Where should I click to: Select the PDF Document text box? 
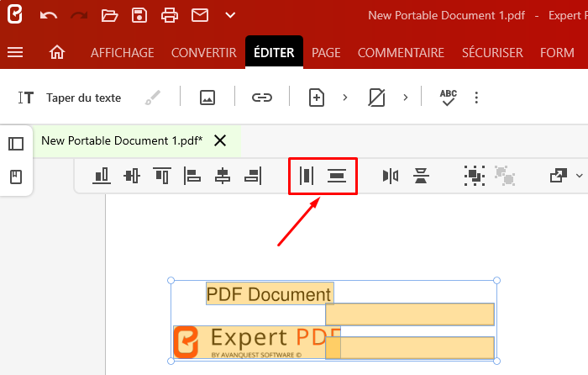click(x=270, y=293)
